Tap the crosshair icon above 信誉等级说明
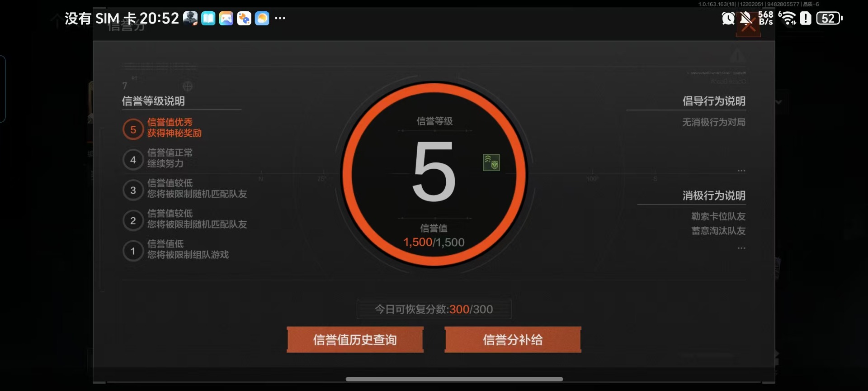The width and height of the screenshot is (868, 391). click(x=188, y=86)
